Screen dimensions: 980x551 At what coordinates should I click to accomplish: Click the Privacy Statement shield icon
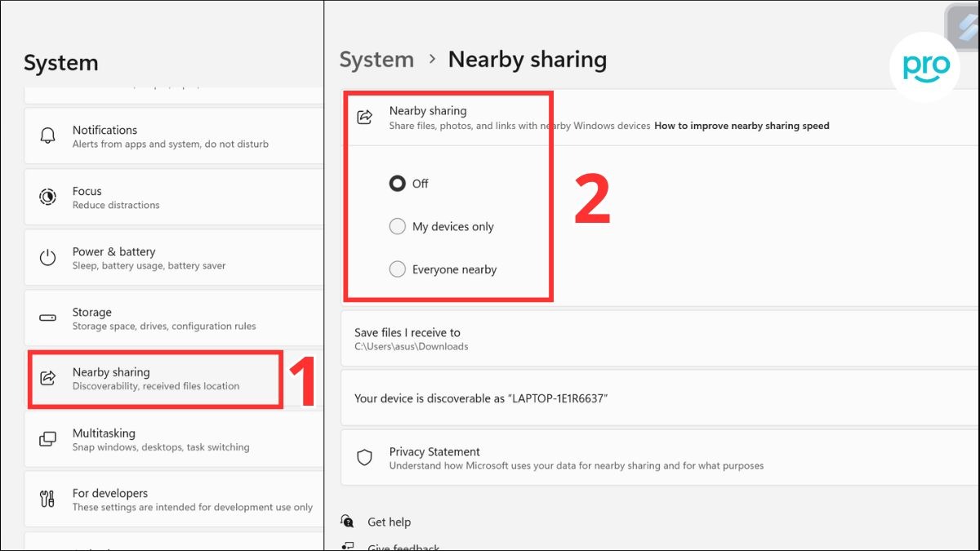(365, 457)
